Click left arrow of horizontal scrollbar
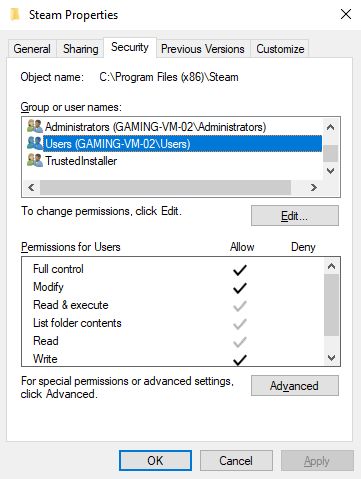The width and height of the screenshot is (361, 479). click(31, 188)
